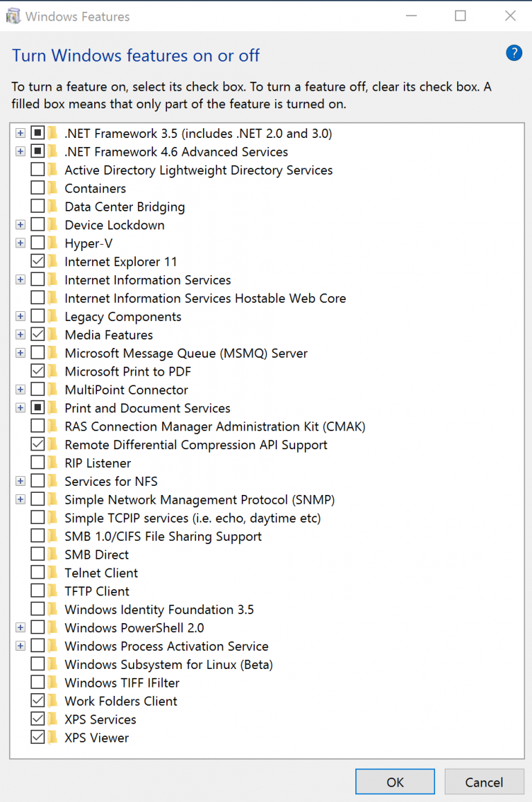This screenshot has width=532, height=802.
Task: Click the Cancel button
Action: click(484, 781)
